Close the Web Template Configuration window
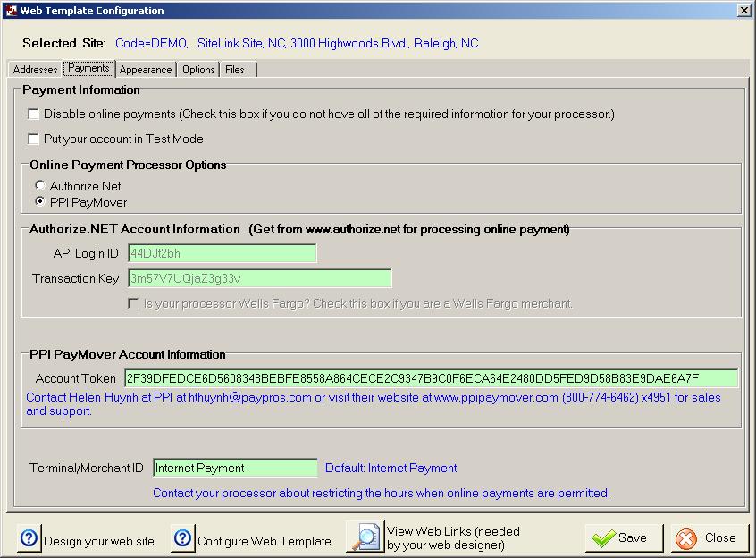Image resolution: width=756 pixels, height=558 pixels. (744, 11)
